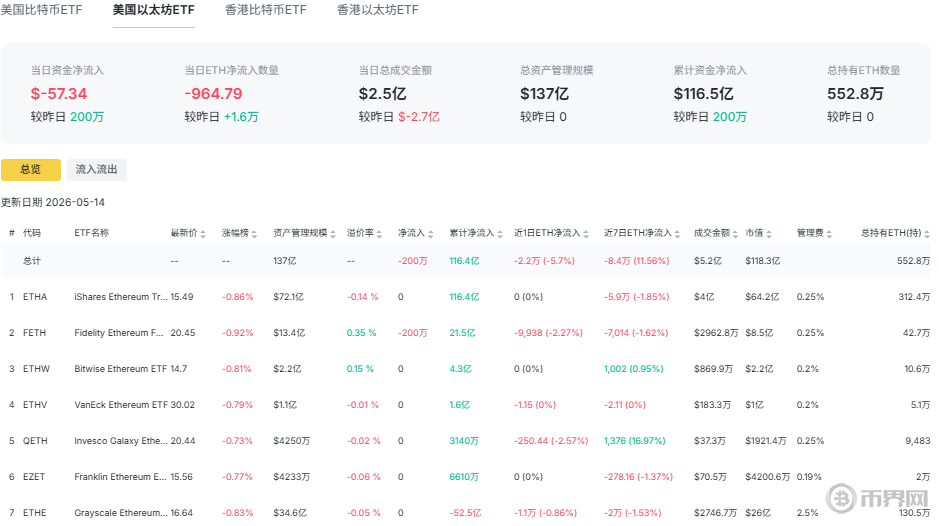Sort by 溢价率 column arrow
939x526 pixels.
379,234
